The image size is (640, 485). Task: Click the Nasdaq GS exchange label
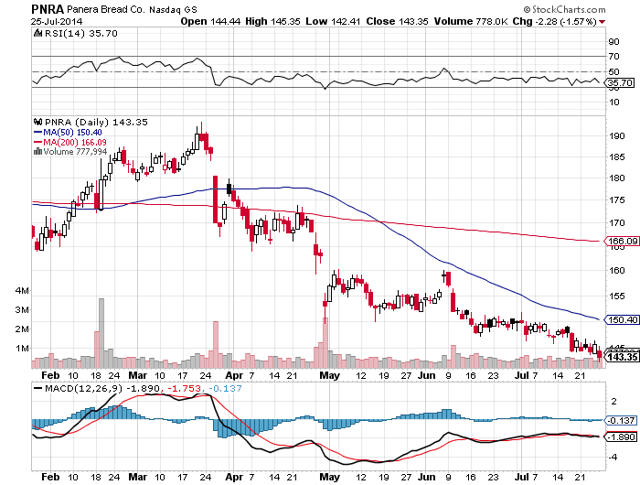(173, 9)
